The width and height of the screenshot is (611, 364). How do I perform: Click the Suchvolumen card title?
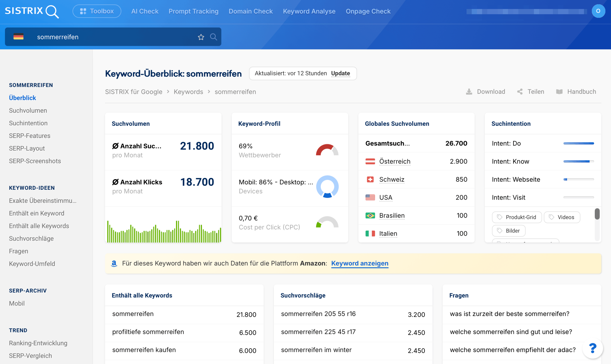(x=131, y=124)
